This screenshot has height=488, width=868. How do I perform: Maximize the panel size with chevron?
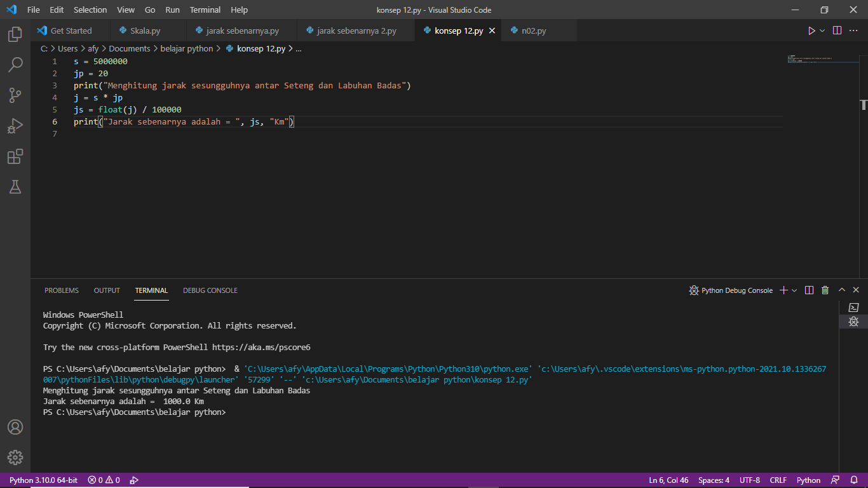(x=842, y=290)
